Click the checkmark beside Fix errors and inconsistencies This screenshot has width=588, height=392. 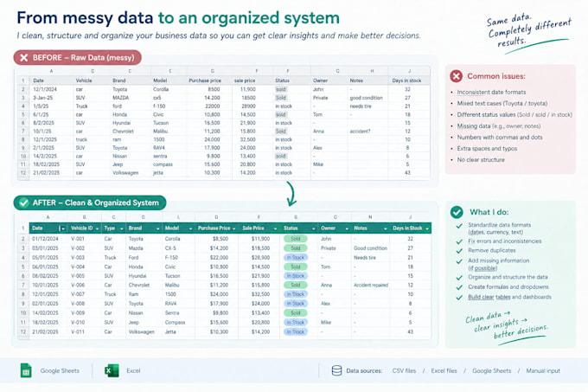pyautogui.click(x=459, y=241)
